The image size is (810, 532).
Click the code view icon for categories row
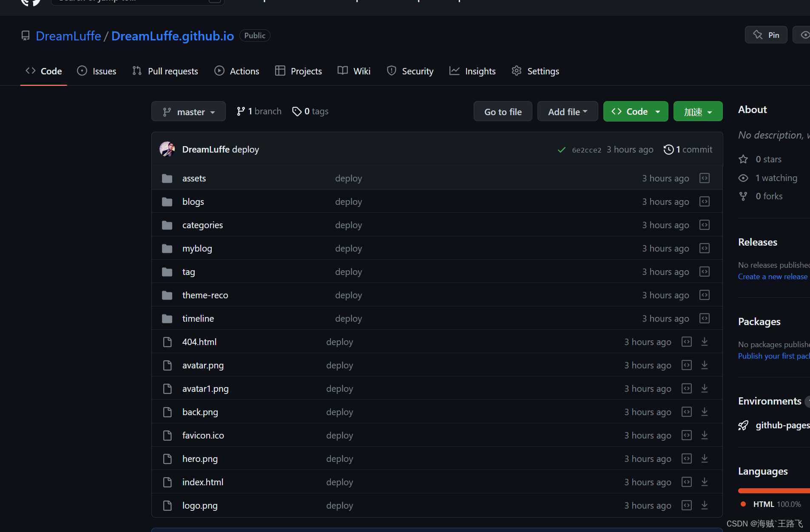[705, 225]
